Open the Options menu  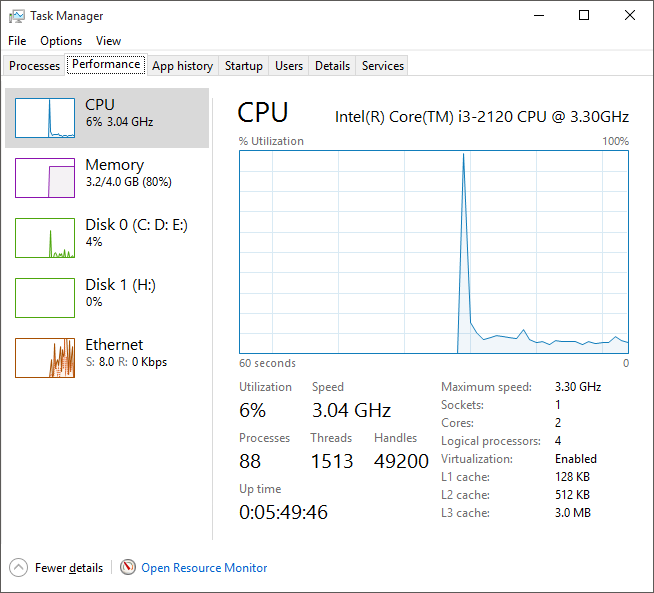click(x=61, y=41)
